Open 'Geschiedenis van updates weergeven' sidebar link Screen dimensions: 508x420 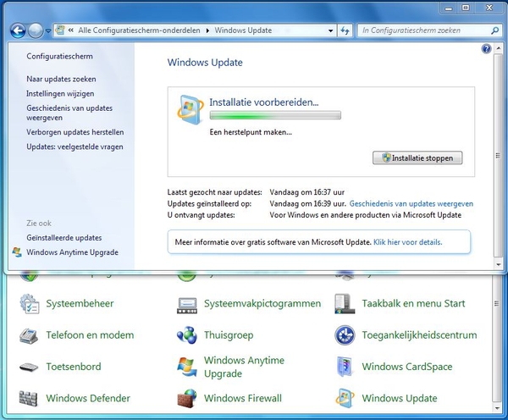click(69, 113)
